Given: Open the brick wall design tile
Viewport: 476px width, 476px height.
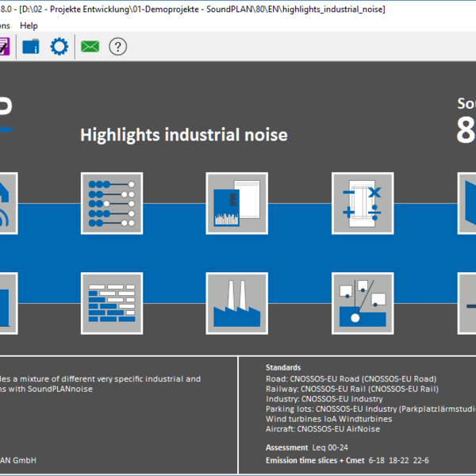Looking at the screenshot, I should click(112, 304).
